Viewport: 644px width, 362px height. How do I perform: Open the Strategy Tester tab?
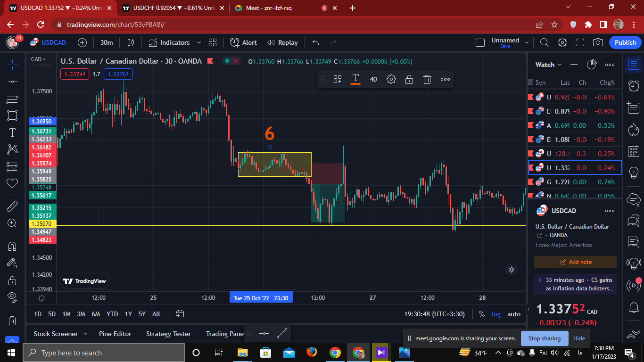[168, 334]
